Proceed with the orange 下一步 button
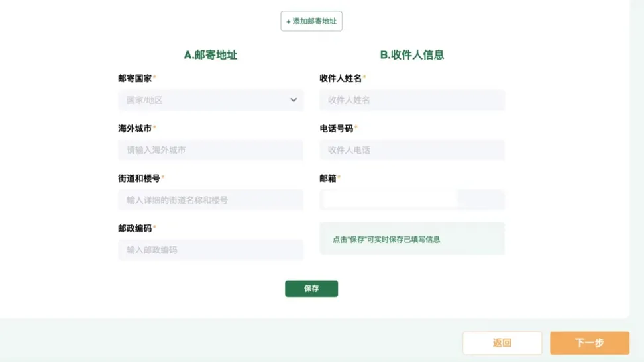The height and width of the screenshot is (362, 644). tap(589, 343)
